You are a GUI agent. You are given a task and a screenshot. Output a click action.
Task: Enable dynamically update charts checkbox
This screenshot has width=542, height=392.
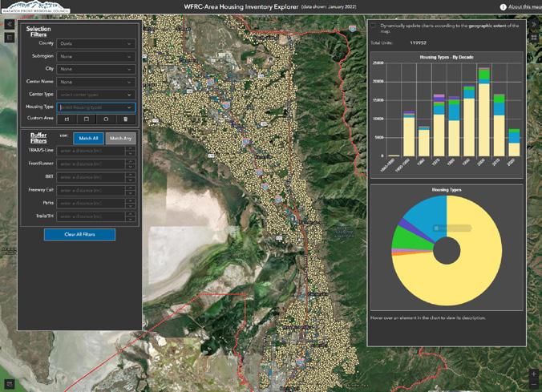[374, 26]
